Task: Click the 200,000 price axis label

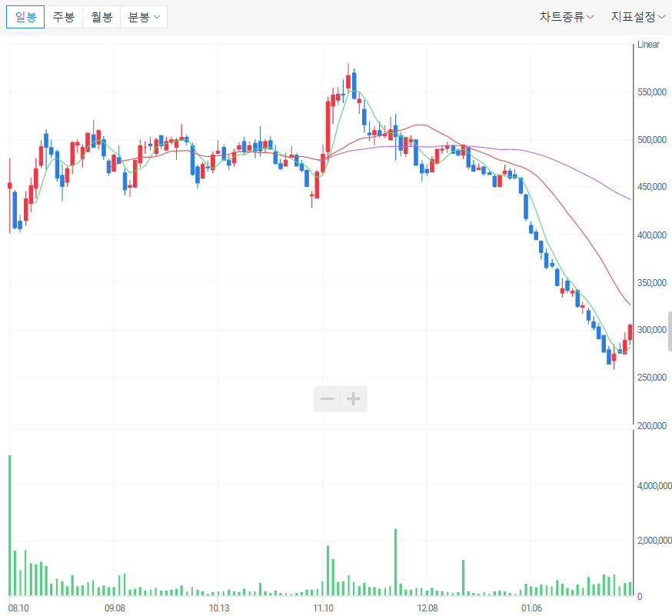Action: pos(652,426)
